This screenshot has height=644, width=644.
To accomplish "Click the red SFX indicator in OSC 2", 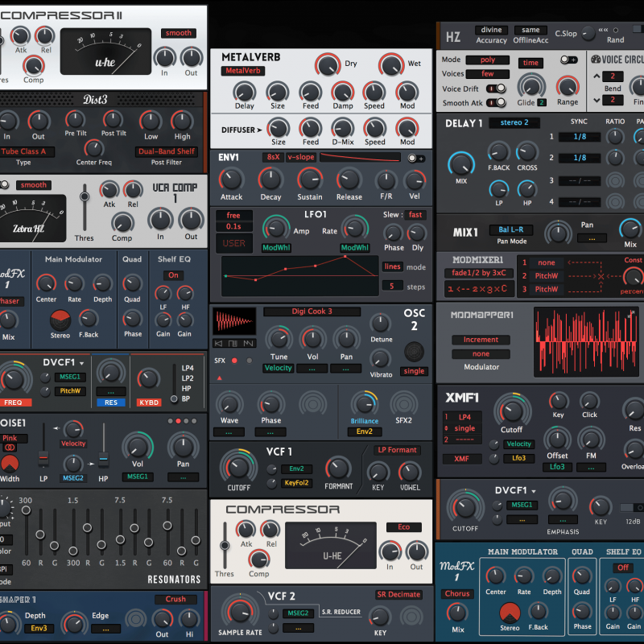I will (233, 361).
